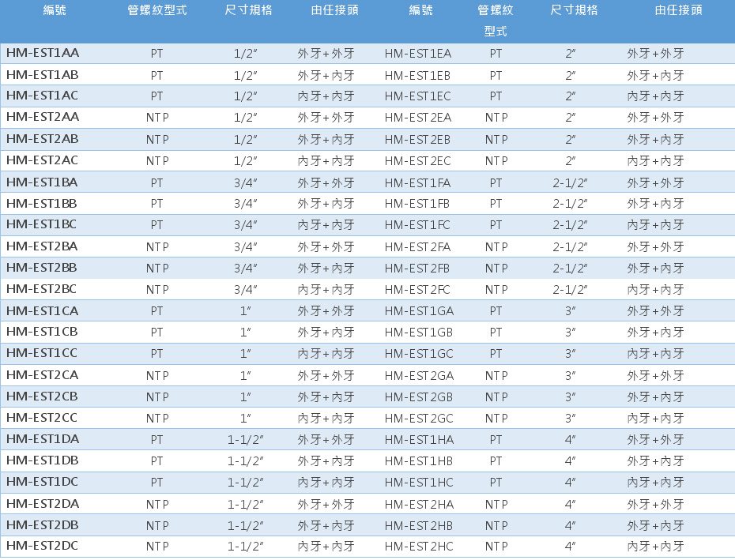Select the HM-EST2DC product code
Viewport: 735px width, 560px height.
[43, 545]
